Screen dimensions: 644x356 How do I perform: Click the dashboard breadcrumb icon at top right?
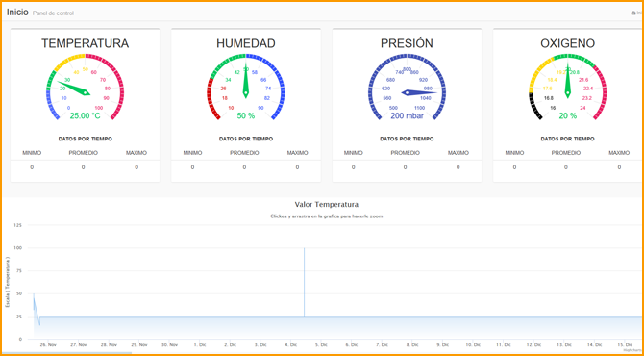[x=632, y=13]
